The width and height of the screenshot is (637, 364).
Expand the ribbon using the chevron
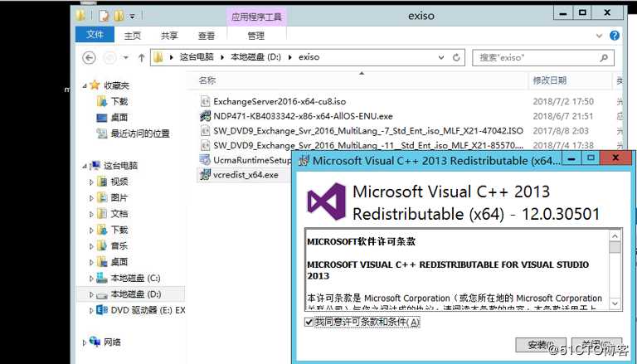599,36
